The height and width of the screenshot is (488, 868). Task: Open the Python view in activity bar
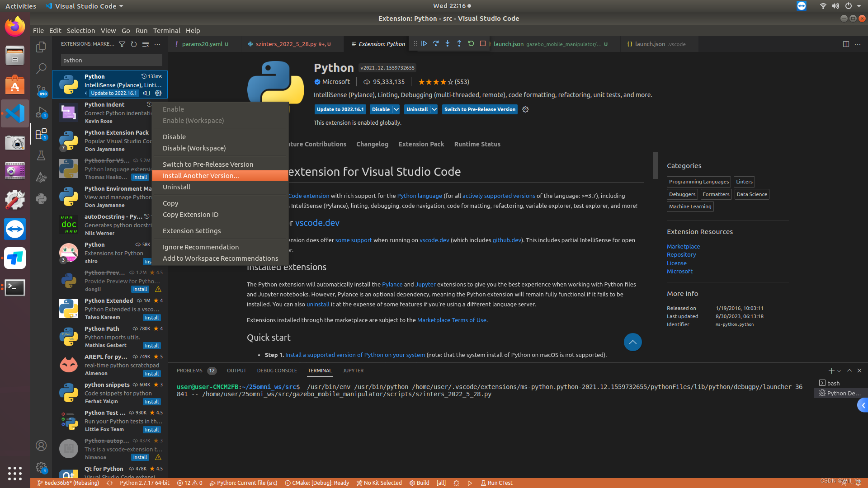point(41,199)
